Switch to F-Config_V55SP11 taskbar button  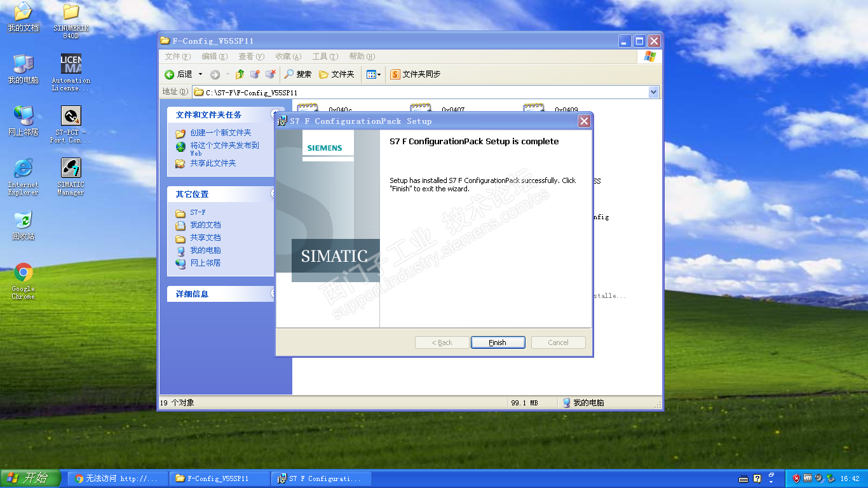pyautogui.click(x=220, y=478)
